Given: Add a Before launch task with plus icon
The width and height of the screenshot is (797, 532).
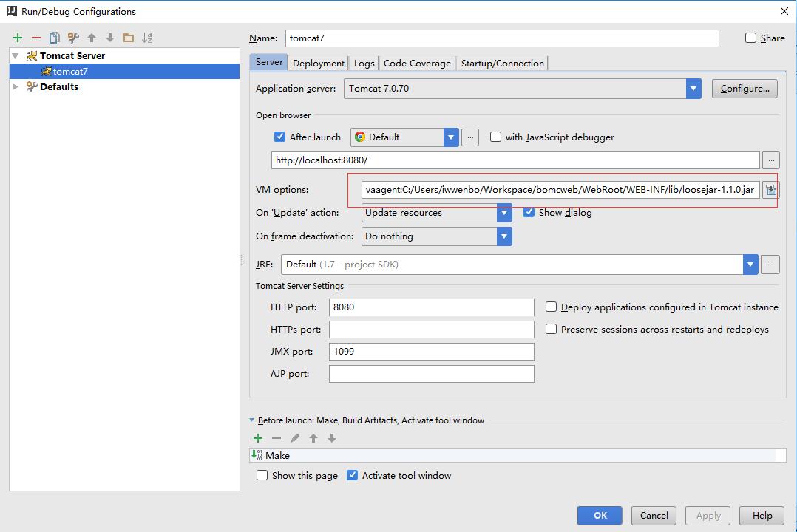Looking at the screenshot, I should coord(258,438).
